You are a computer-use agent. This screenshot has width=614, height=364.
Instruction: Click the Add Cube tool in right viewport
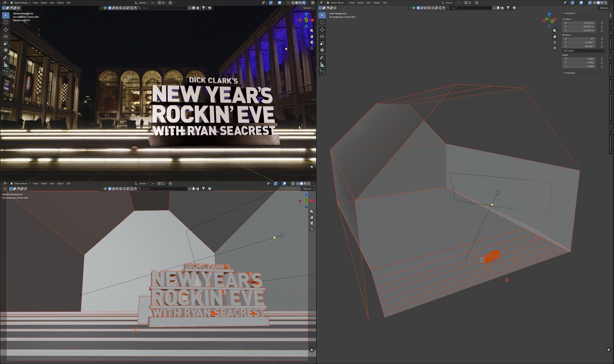322,72
